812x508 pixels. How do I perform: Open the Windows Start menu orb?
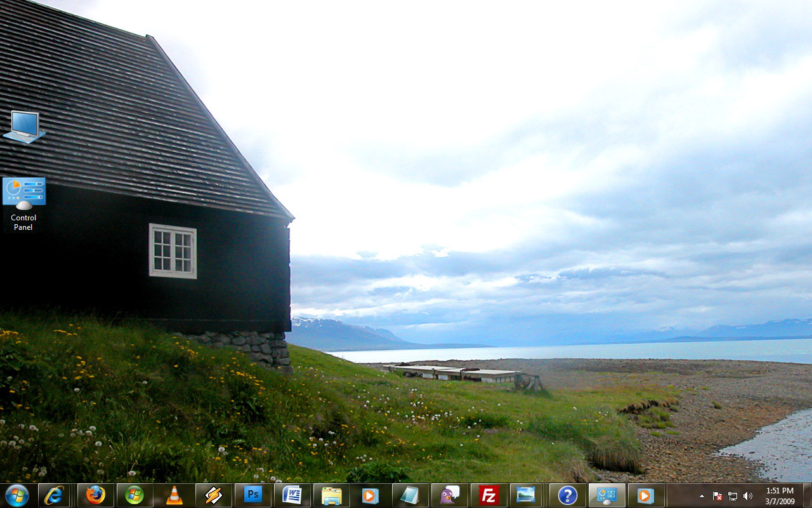pos(17,495)
